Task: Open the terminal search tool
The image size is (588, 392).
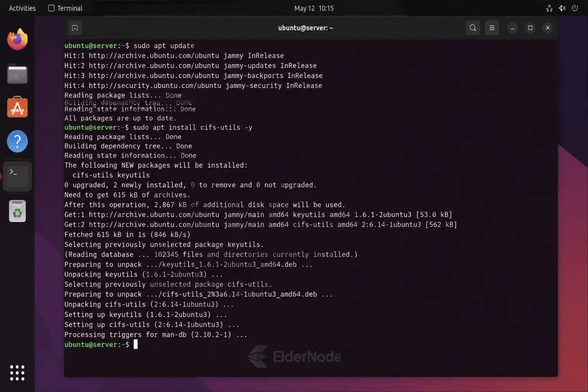Action: point(473,28)
